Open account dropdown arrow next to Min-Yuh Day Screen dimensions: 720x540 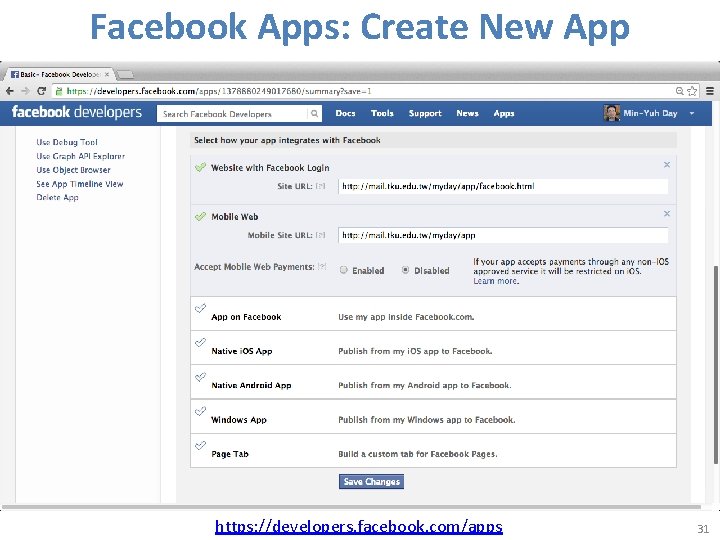[x=692, y=113]
